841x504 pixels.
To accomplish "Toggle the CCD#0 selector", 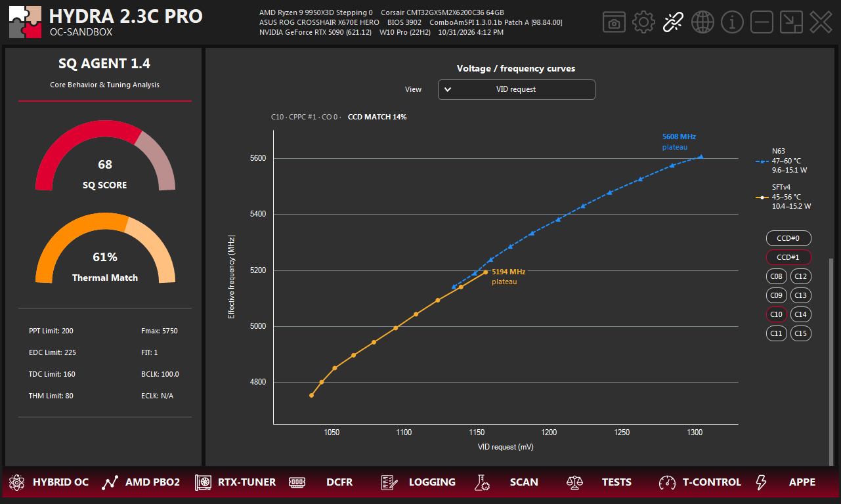I will (x=788, y=238).
